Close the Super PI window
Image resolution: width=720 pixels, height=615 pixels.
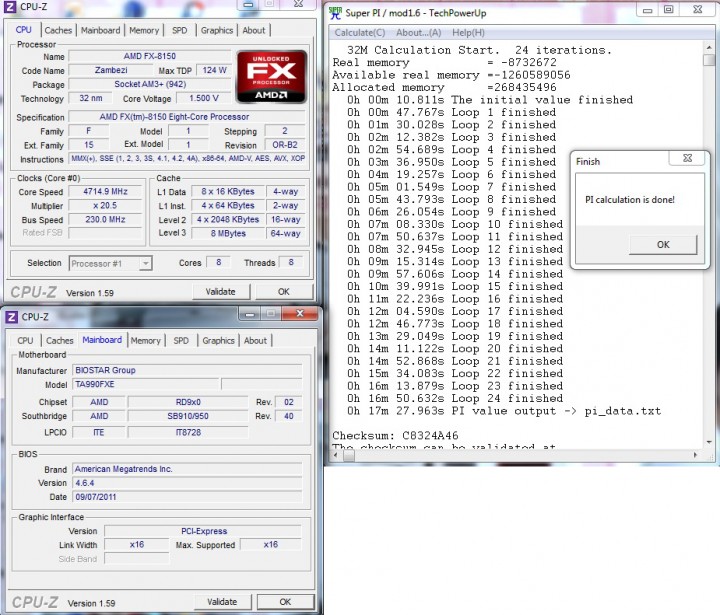698,10
